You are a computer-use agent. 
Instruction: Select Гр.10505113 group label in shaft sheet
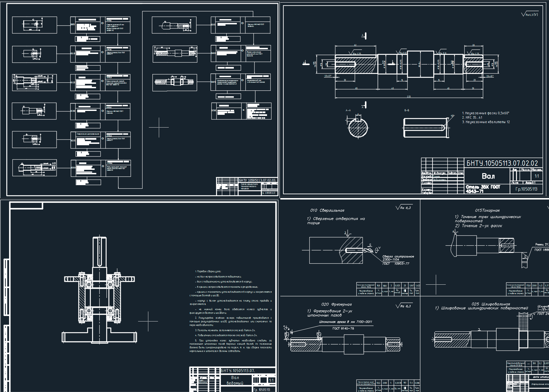click(526, 189)
